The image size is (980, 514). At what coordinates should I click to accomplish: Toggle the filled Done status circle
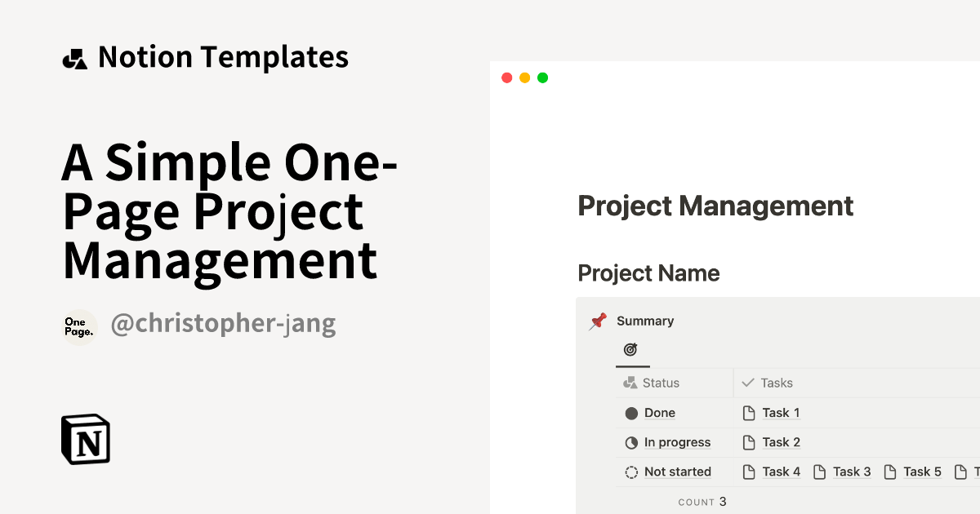point(630,413)
